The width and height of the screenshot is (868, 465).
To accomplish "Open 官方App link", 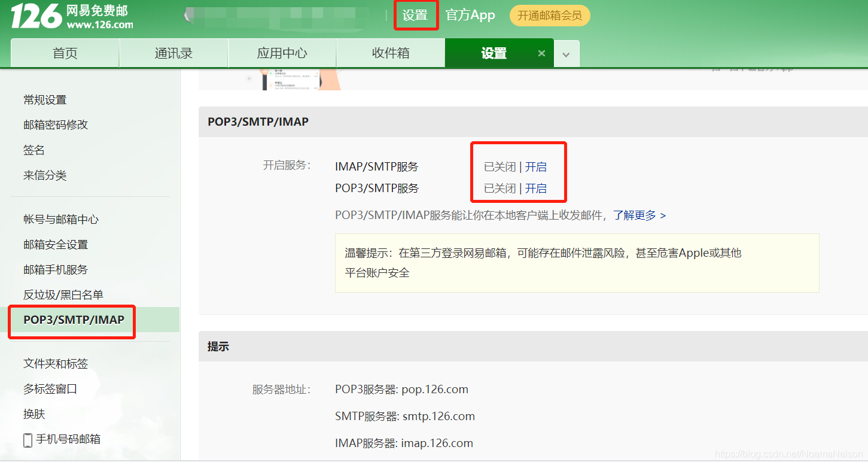I will click(470, 15).
